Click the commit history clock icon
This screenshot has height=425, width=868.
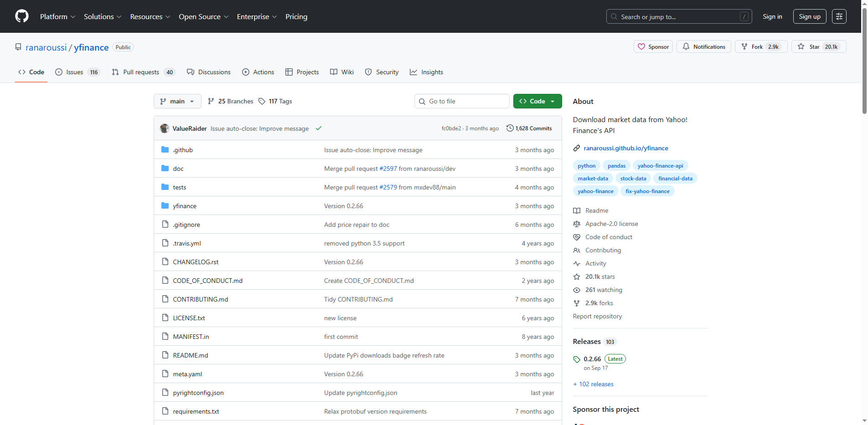(510, 128)
